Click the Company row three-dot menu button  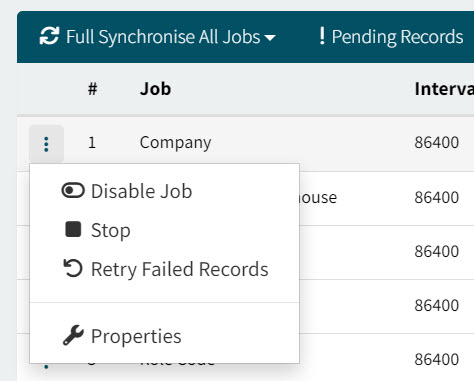click(x=46, y=144)
